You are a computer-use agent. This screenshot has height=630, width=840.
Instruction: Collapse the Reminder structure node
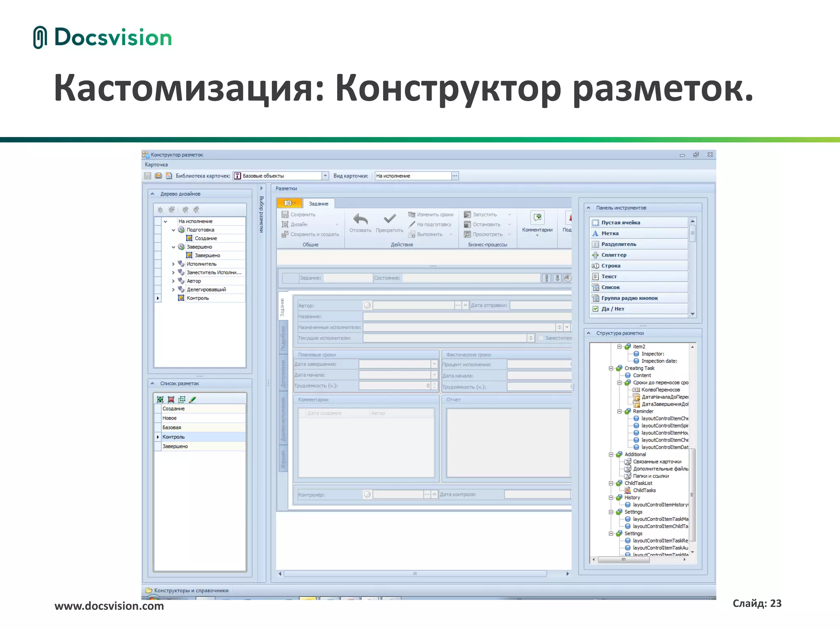point(619,411)
